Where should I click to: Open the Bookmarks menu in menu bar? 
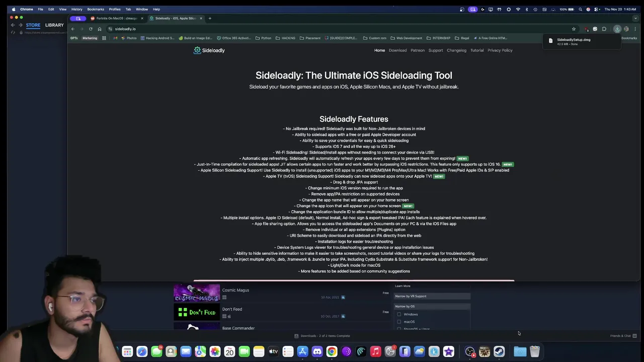(x=96, y=9)
